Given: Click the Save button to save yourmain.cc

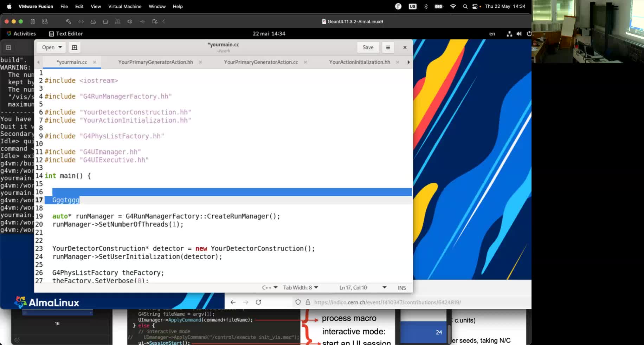Looking at the screenshot, I should pos(368,47).
